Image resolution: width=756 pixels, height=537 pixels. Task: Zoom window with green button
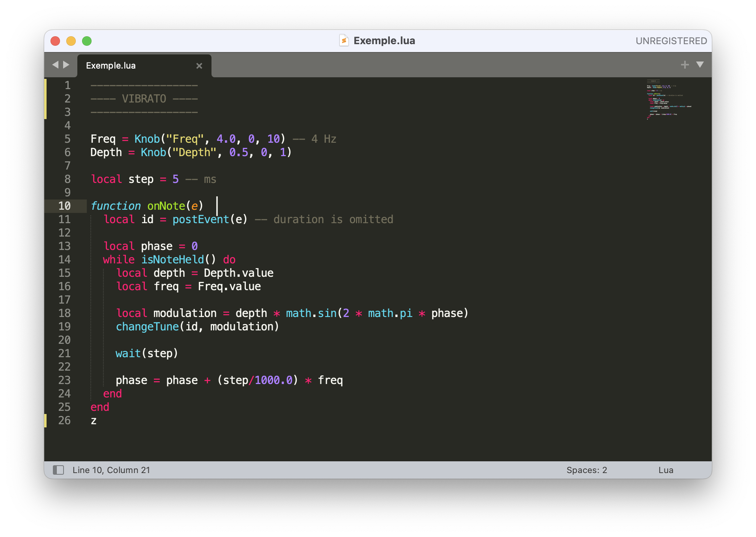click(x=87, y=41)
